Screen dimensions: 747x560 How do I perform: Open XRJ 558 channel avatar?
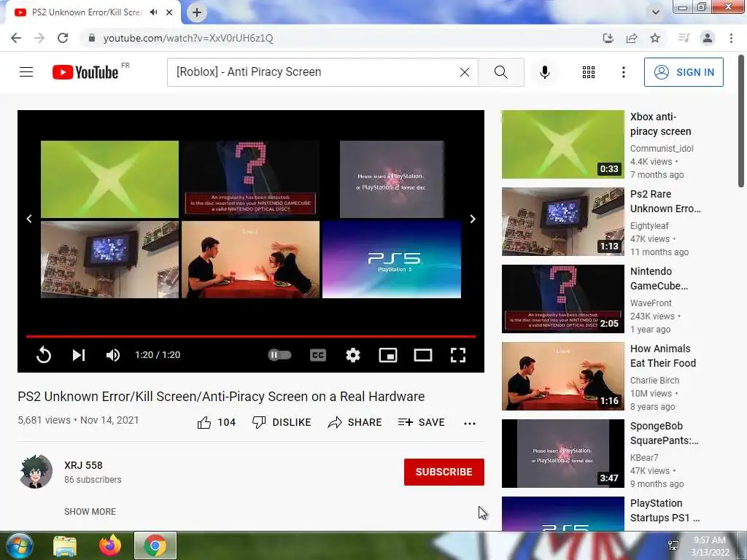pyautogui.click(x=36, y=472)
